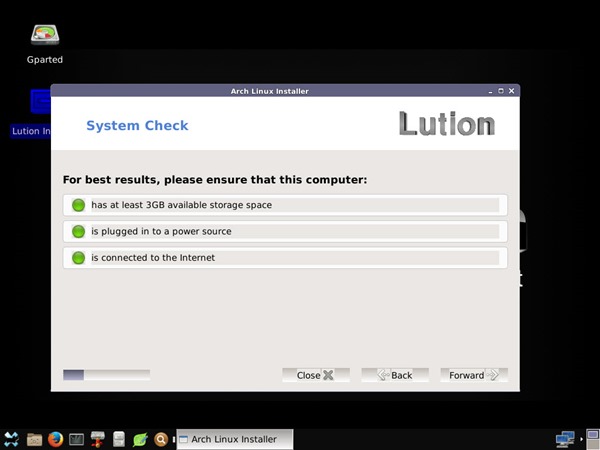Click the installer progress bar

(106, 375)
